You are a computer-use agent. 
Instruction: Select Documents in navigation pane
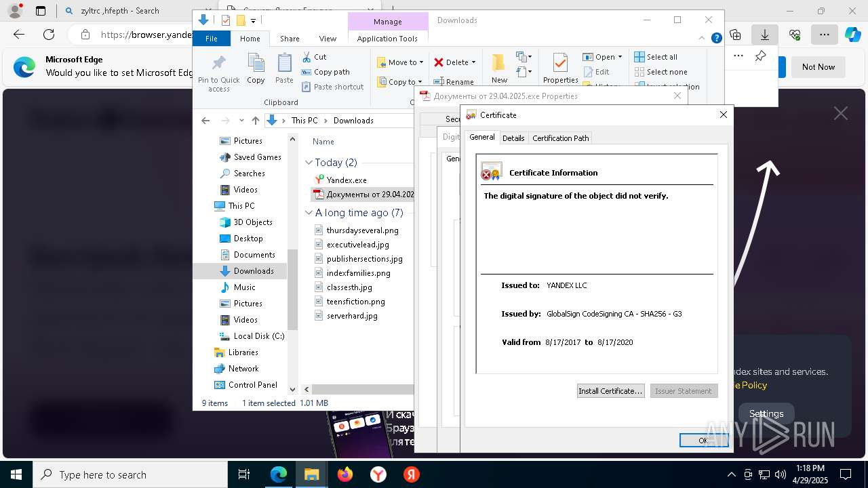pyautogui.click(x=254, y=255)
